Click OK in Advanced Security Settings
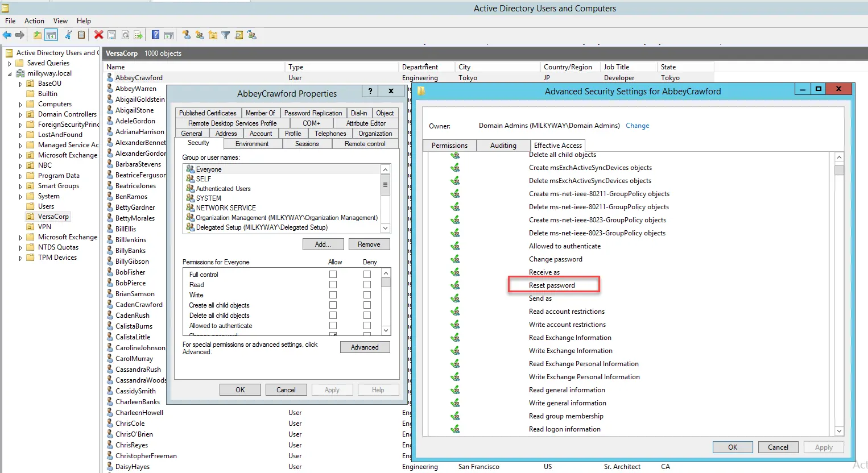The width and height of the screenshot is (868, 473). 733,447
